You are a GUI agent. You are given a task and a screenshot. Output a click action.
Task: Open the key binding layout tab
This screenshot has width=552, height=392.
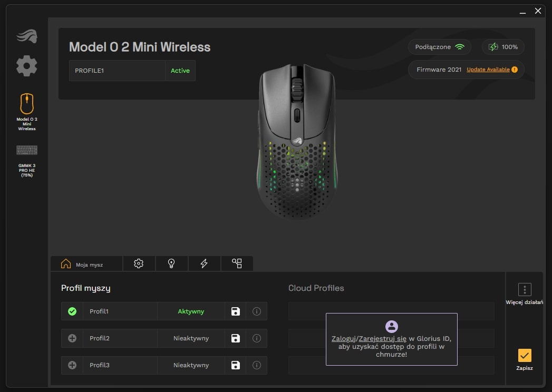(x=237, y=263)
